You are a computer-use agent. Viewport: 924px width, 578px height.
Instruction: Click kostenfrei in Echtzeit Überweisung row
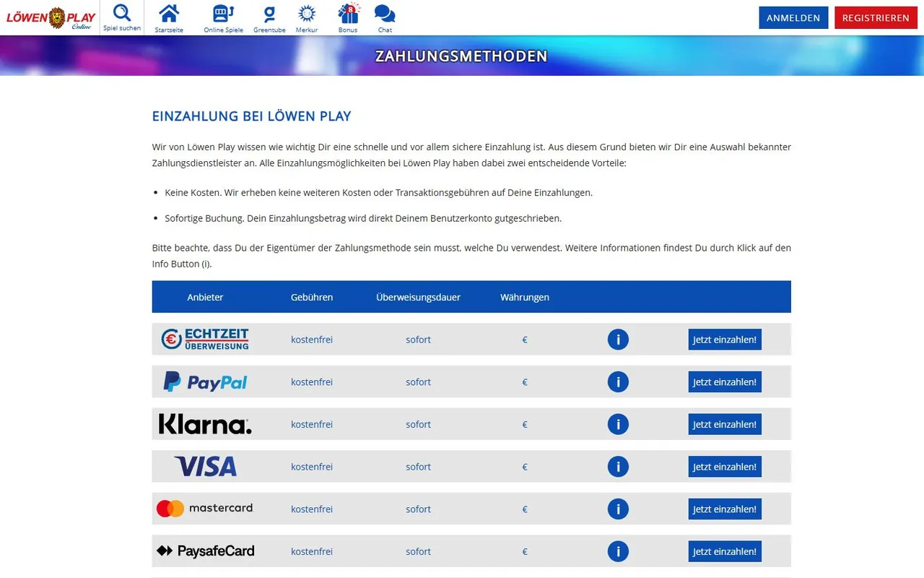[x=312, y=340]
